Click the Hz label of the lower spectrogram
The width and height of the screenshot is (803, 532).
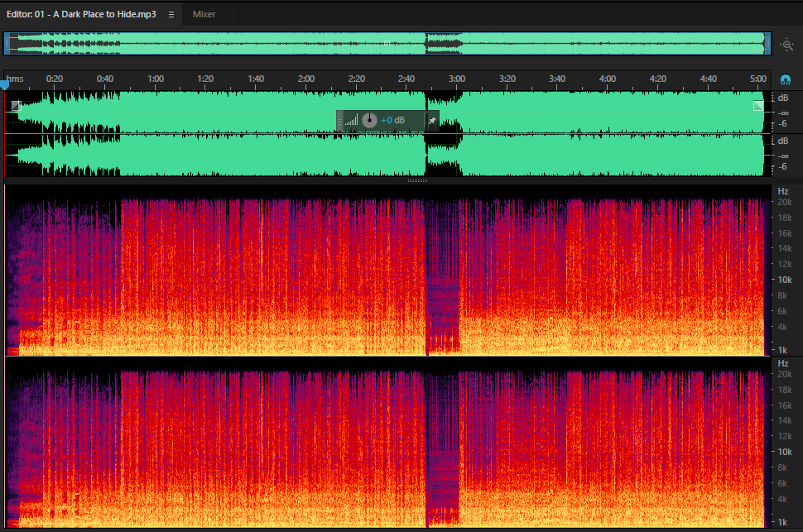783,363
